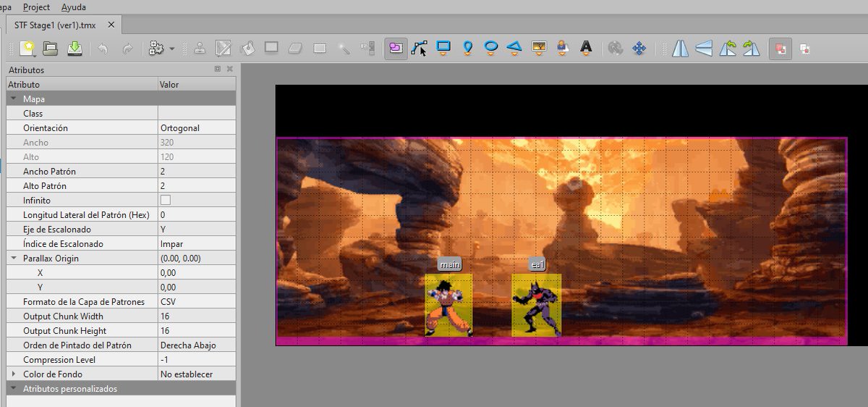This screenshot has height=407, width=868.
Task: Choose the Insert Polygon tool
Action: 514,49
